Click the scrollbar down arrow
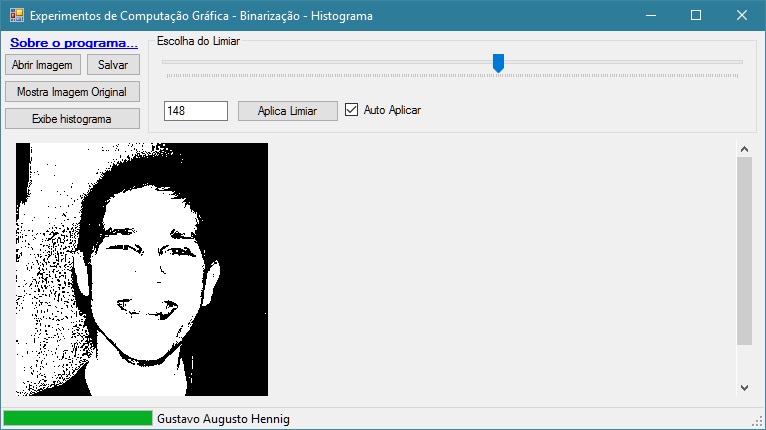This screenshot has width=766, height=430. tap(744, 388)
